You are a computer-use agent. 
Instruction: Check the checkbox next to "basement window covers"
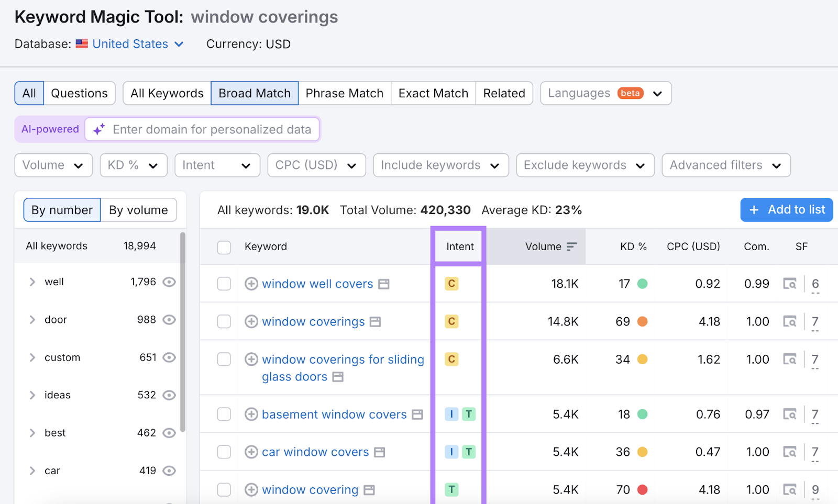click(x=224, y=414)
